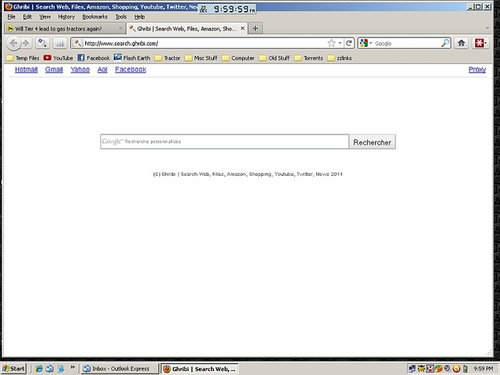Open the Tractor bookmark folder
Viewport: 500px width, 375px height.
pos(167,58)
